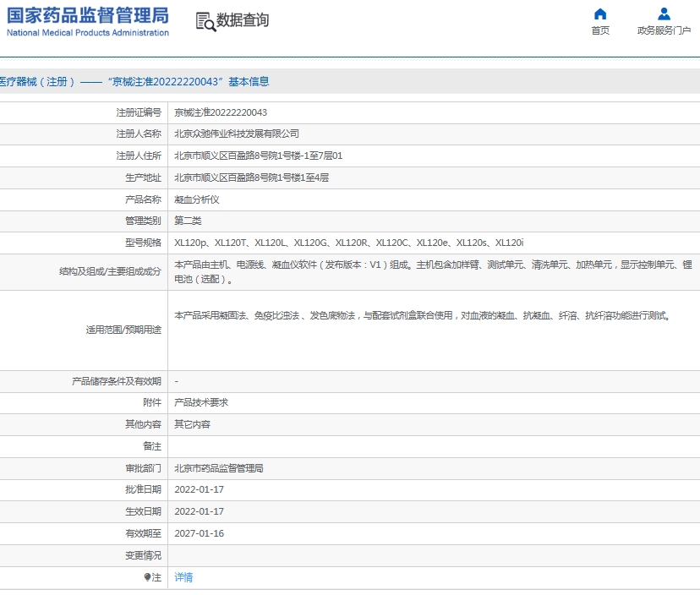Viewport: 700px width, 595px height.
Task: Click the user icon above 政务服务门户
Action: (664, 14)
